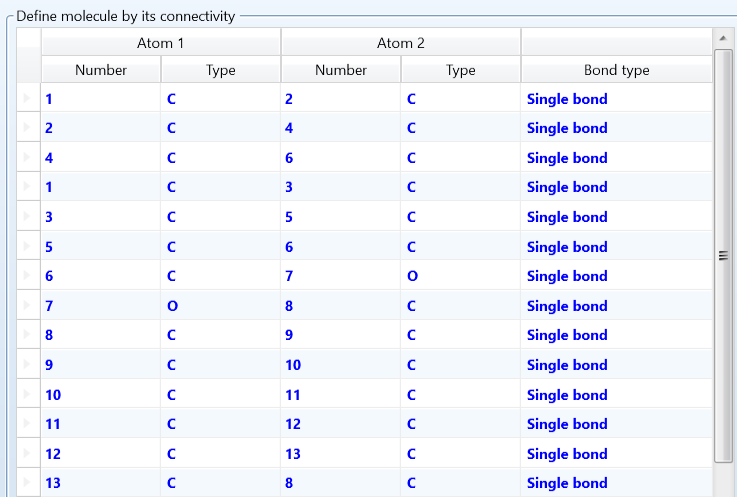Click the Atom 2 group header
Screen dimensions: 737x497
400,43
